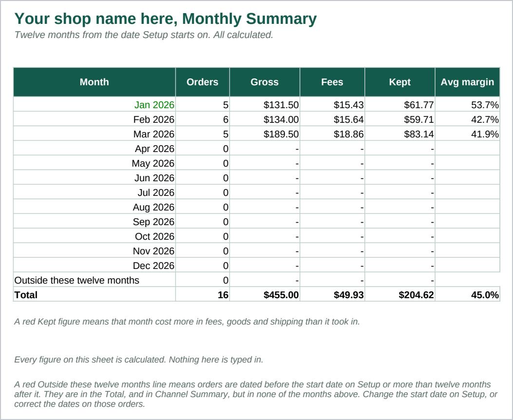Select kept value $59.71
Image resolution: width=513 pixels, height=420 pixels.
point(400,119)
